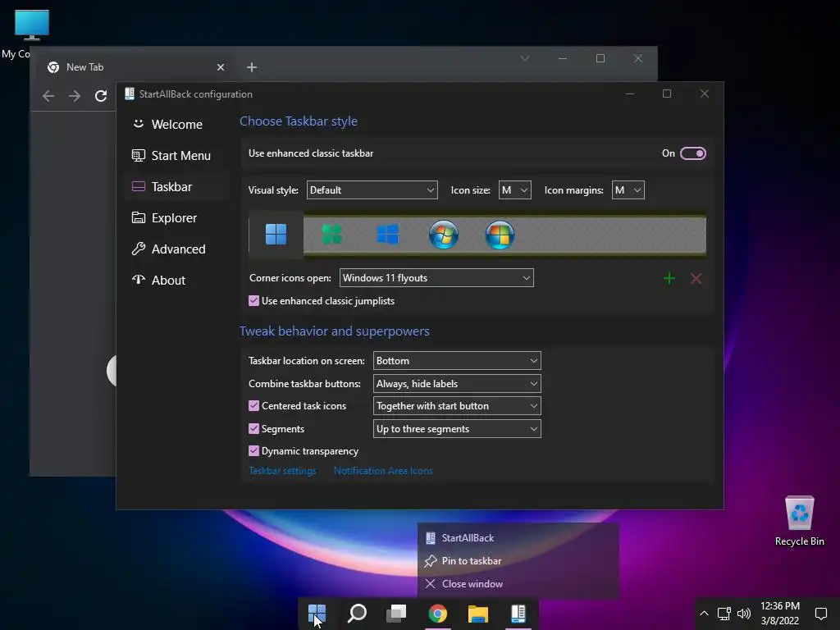Open Chrome from the taskbar

[438, 614]
